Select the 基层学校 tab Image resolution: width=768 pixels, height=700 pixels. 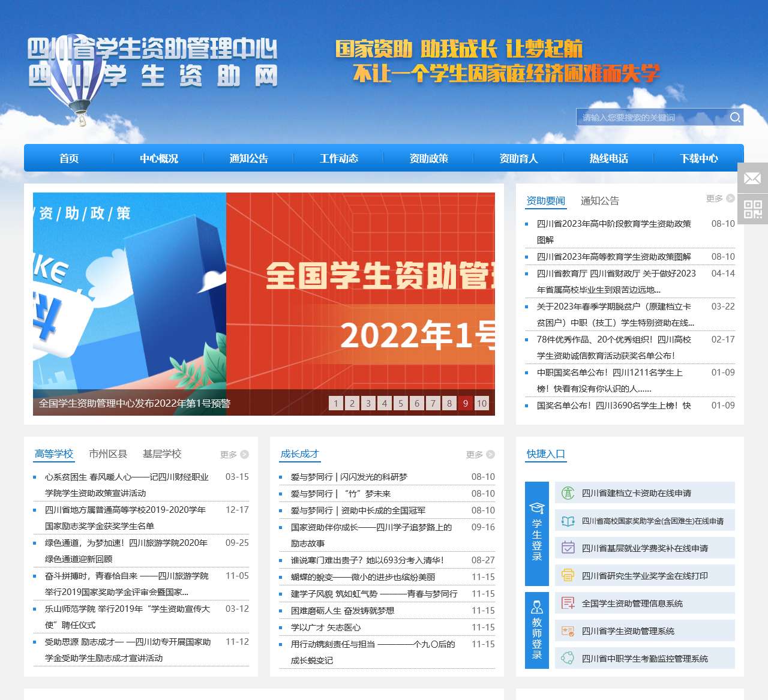coord(162,454)
